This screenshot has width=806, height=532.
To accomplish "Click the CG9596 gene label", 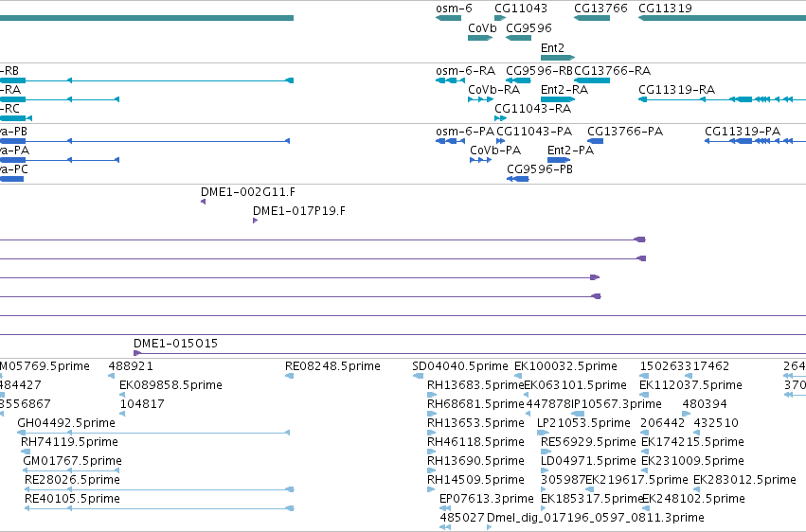I will (528, 27).
